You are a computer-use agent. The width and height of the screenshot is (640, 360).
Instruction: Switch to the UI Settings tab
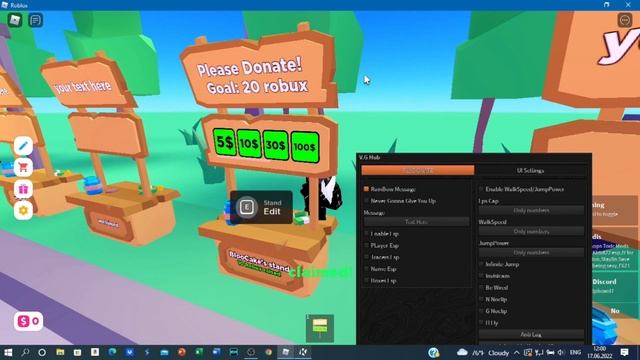click(x=531, y=170)
